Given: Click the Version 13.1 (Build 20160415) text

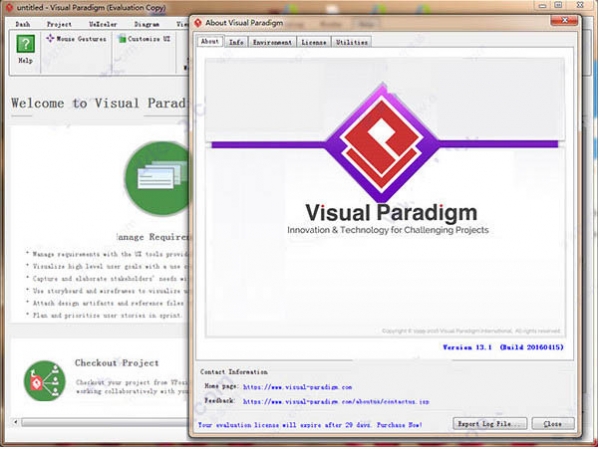Looking at the screenshot, I should pyautogui.click(x=503, y=347).
